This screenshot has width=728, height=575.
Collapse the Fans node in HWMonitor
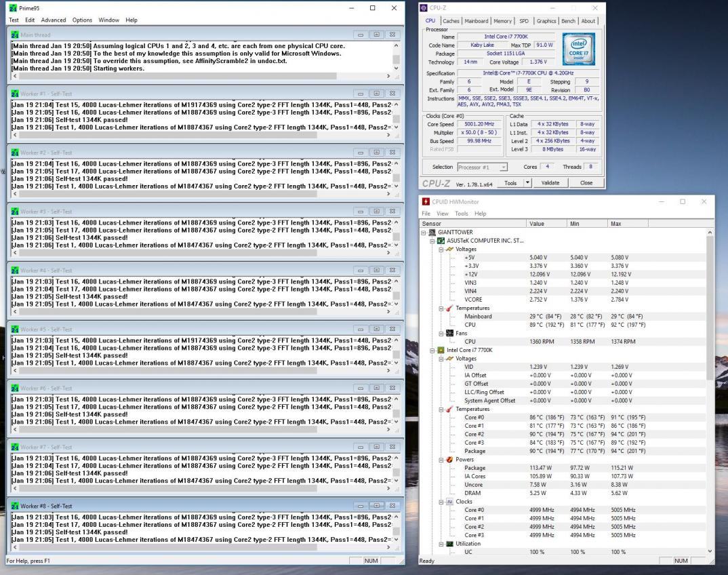[x=441, y=334]
